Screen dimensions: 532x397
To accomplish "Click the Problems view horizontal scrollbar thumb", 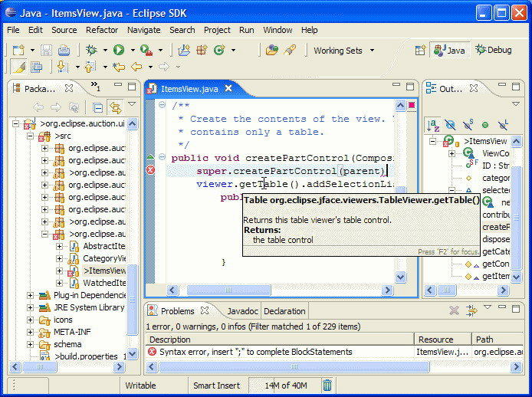I will tap(294, 367).
